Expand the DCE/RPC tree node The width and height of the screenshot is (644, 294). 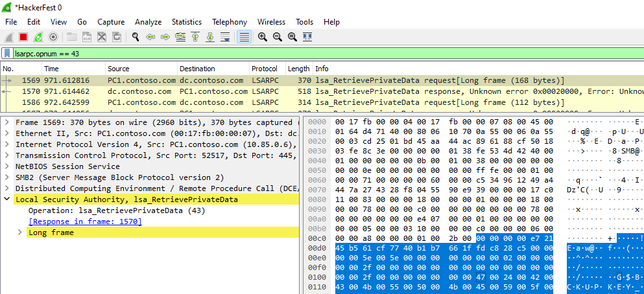tap(7, 188)
